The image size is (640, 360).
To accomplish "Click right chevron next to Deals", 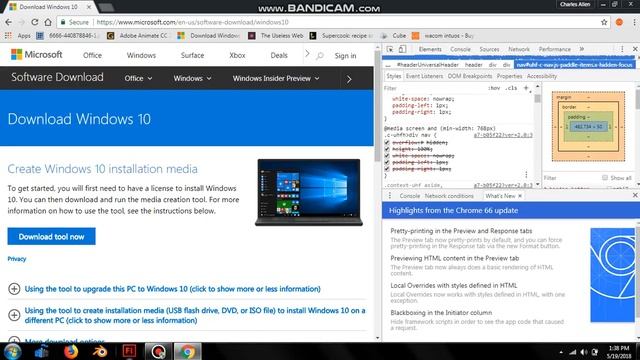I will (307, 54).
